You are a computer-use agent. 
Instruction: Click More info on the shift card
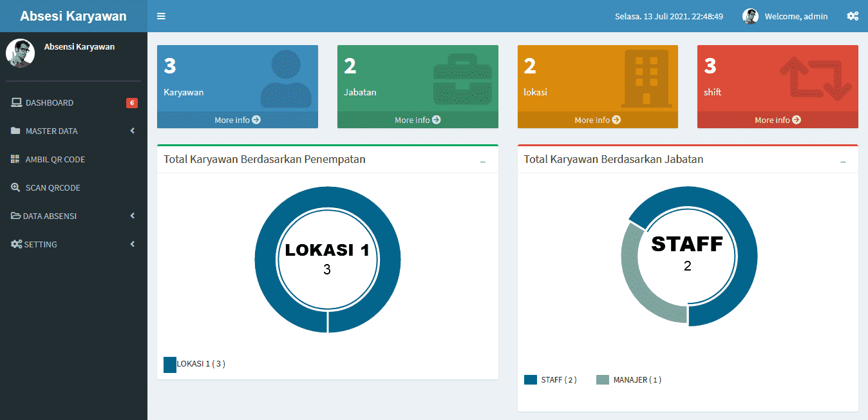pyautogui.click(x=777, y=120)
